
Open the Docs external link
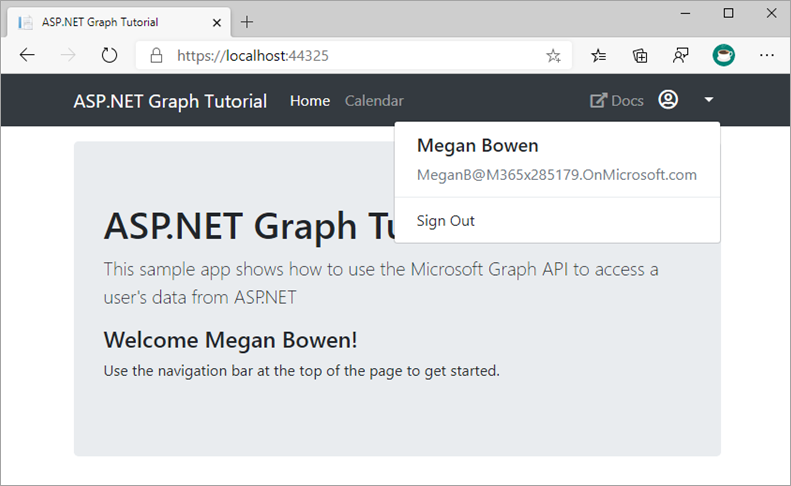pyautogui.click(x=616, y=100)
